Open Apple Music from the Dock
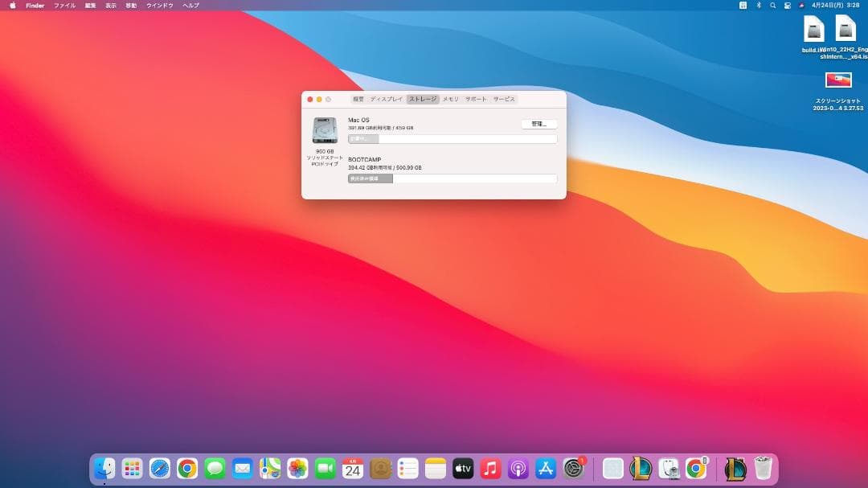Image resolution: width=868 pixels, height=488 pixels. tap(490, 468)
